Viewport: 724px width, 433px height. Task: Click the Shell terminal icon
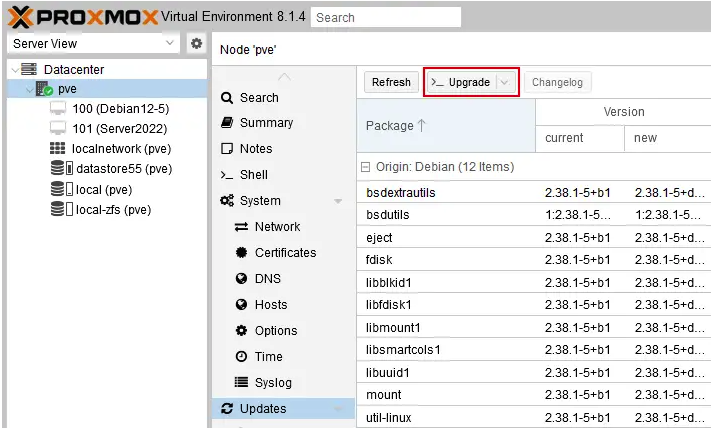[227, 175]
